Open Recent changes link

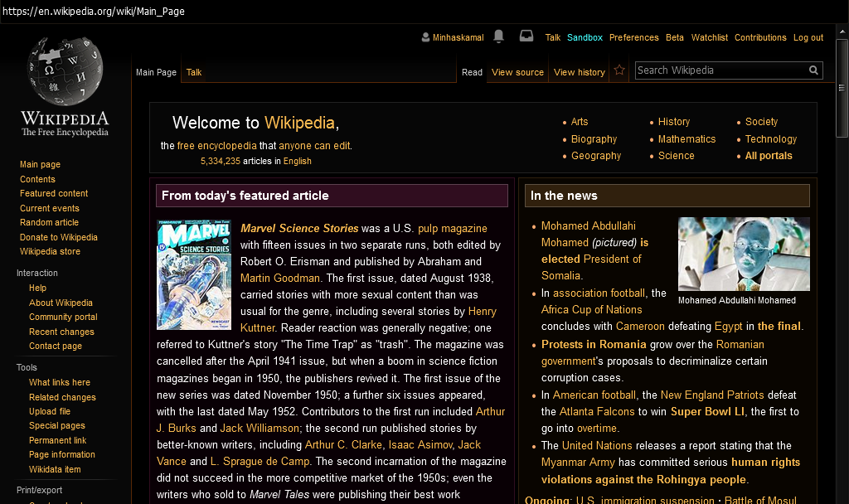tap(61, 332)
